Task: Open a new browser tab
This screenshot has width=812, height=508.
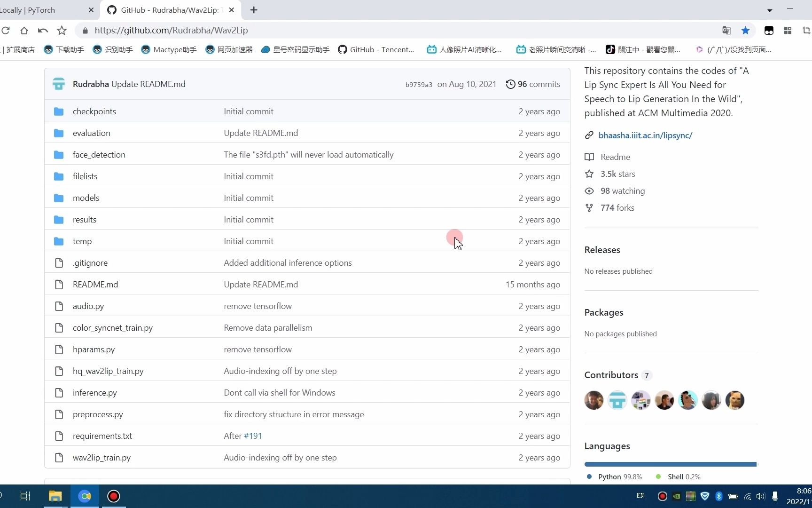Action: coord(254,10)
